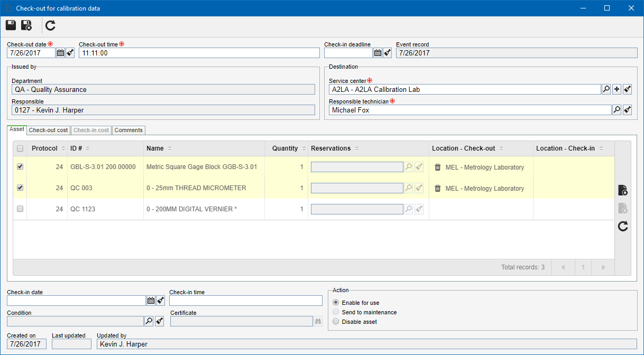Search Responsible technician with magnifier icon
This screenshot has height=355, width=644.
(x=617, y=110)
